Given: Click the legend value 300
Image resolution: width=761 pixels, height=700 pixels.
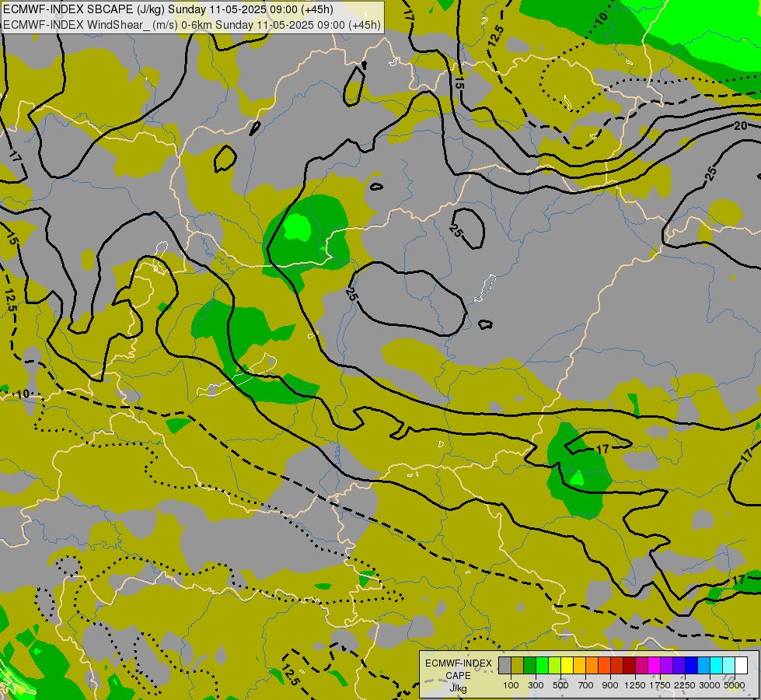Looking at the screenshot, I should click(x=536, y=685).
